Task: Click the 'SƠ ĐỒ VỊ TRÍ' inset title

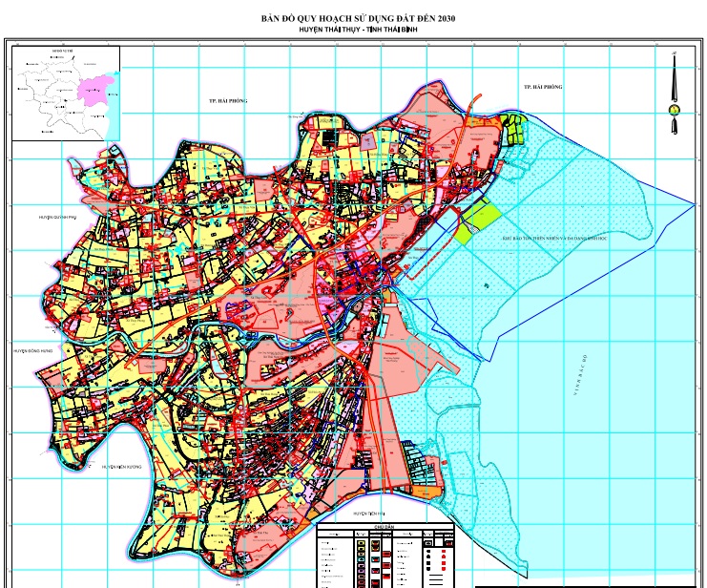Action: click(63, 48)
